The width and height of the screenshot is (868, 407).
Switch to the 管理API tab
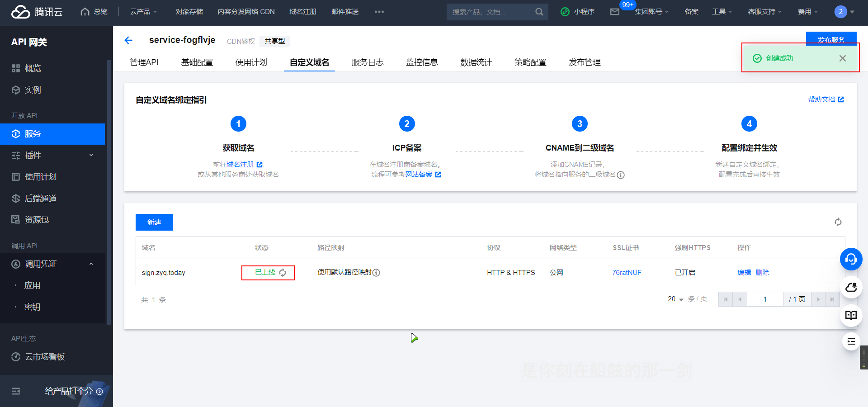(144, 62)
